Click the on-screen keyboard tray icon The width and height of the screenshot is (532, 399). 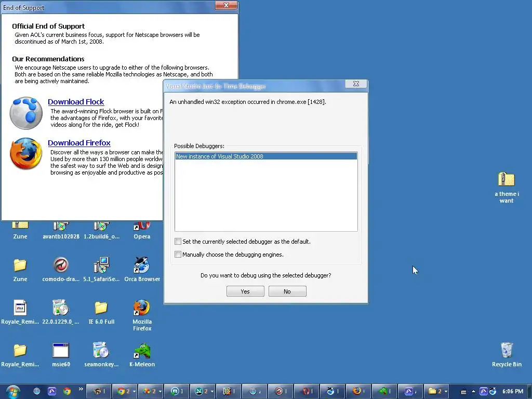[x=464, y=392]
